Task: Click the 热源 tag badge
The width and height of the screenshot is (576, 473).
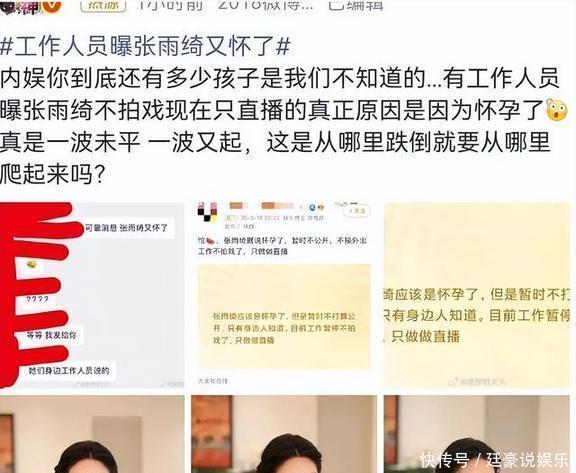Action: [104, 6]
